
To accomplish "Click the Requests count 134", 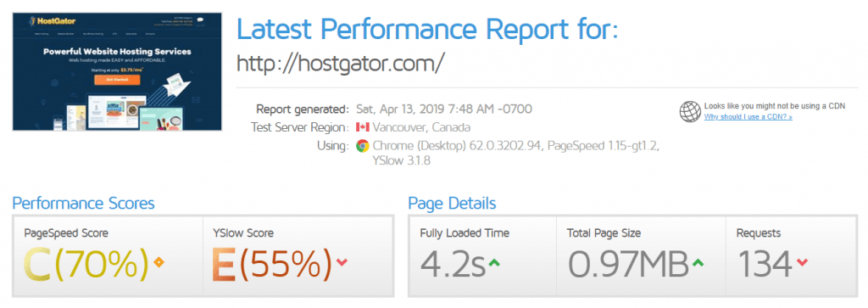I will click(765, 264).
